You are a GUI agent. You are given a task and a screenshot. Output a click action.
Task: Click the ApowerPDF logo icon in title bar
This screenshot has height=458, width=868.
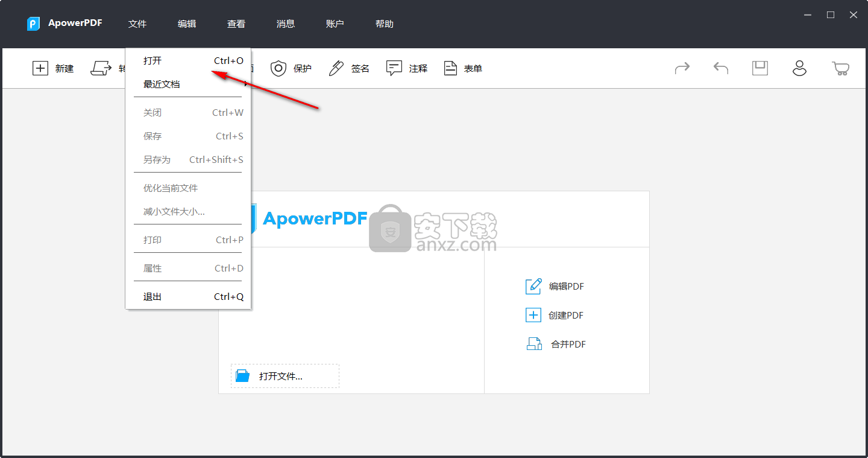pos(33,24)
